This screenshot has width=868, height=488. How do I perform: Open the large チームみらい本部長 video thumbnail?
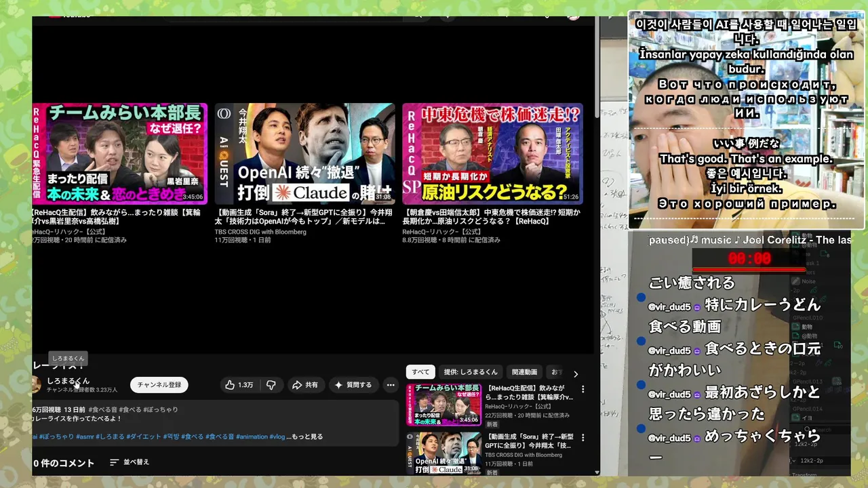click(119, 154)
